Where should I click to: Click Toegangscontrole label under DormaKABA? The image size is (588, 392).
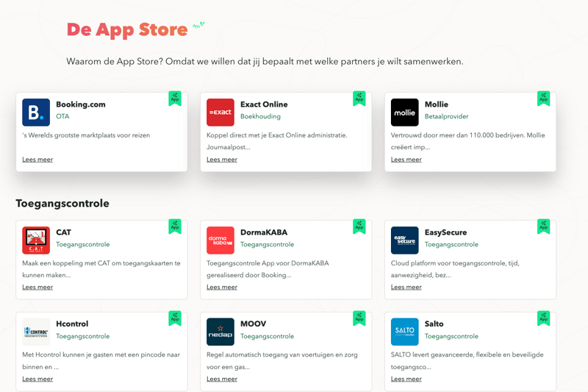(x=267, y=244)
